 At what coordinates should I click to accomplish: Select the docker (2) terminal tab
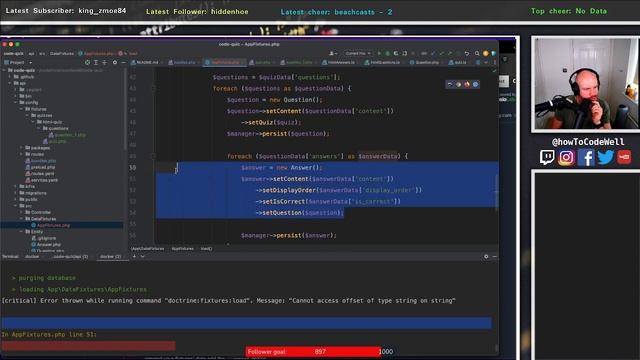point(110,256)
